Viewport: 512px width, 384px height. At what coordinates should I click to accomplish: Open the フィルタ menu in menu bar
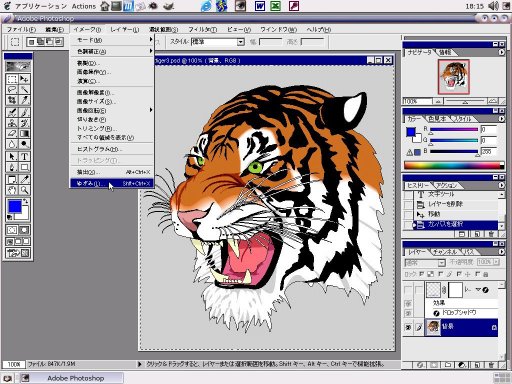coord(203,29)
